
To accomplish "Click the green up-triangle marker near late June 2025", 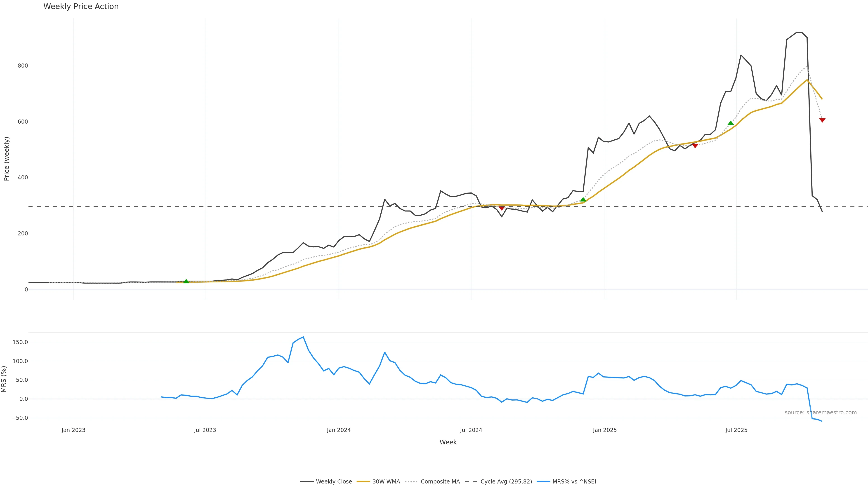I will click(x=731, y=123).
